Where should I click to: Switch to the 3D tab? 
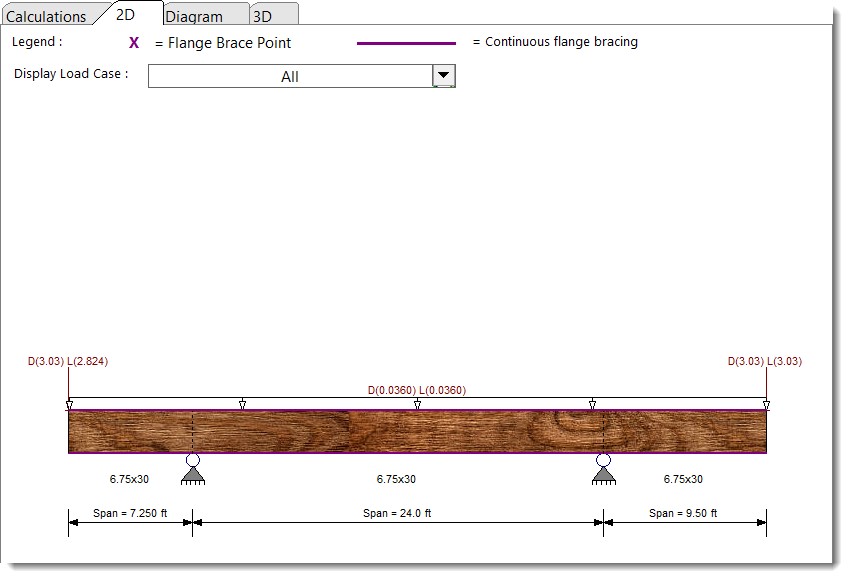(262, 16)
